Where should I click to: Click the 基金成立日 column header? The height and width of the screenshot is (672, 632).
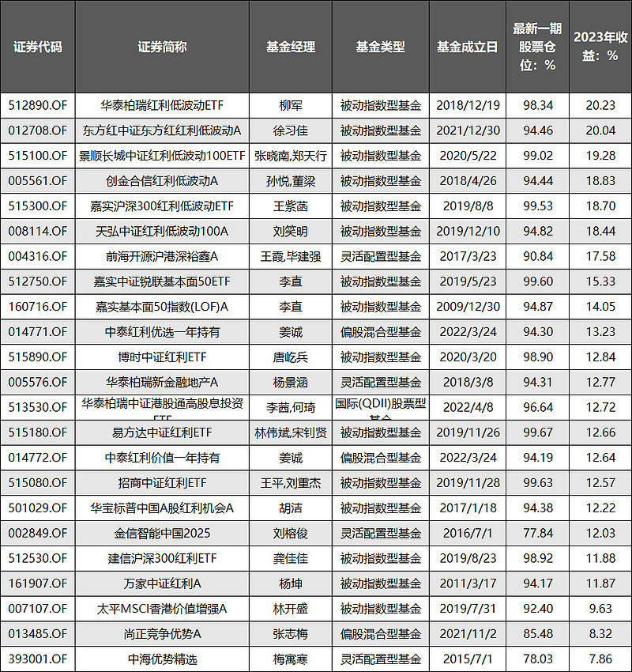[468, 47]
